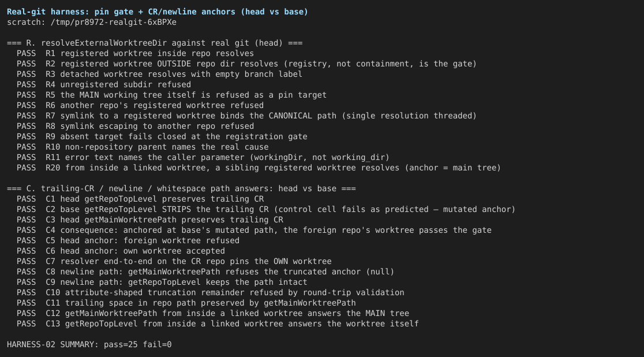
Task: Click the R1 registered worktree result line
Action: (135, 54)
